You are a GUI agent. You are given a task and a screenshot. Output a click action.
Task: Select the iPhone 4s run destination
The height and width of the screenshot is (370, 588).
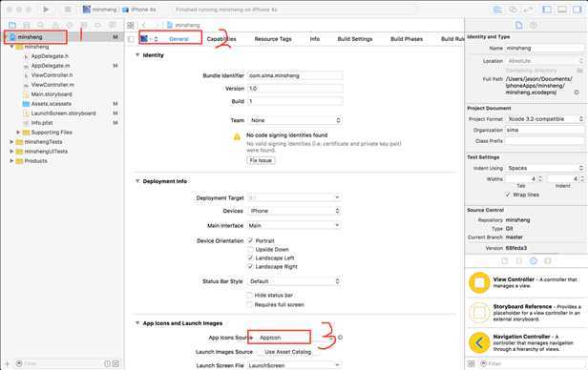tap(139, 10)
